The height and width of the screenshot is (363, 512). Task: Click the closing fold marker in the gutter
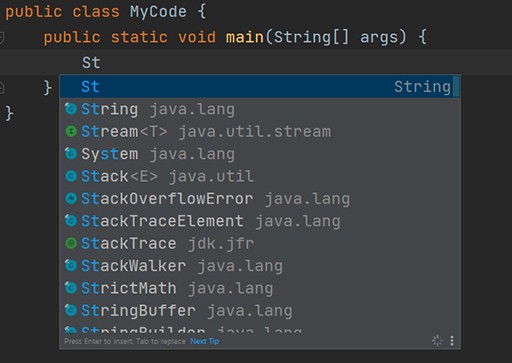click(x=2, y=87)
